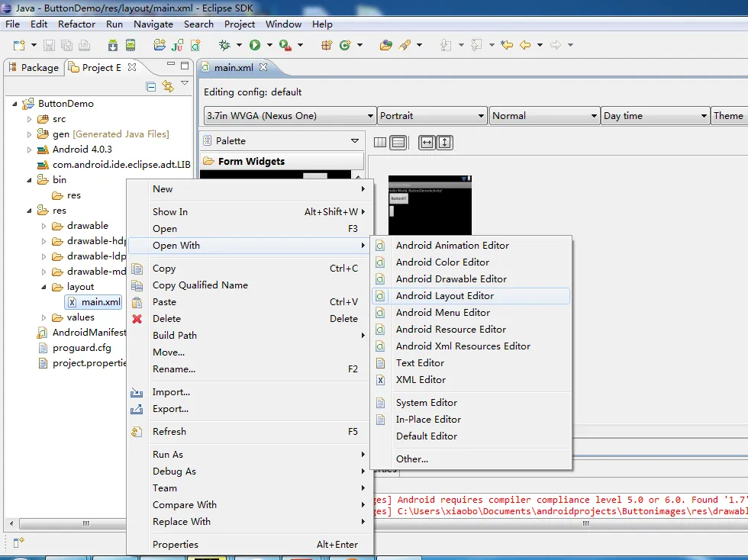
Task: Open the 3.7in WVGA device dropdown
Action: click(290, 116)
